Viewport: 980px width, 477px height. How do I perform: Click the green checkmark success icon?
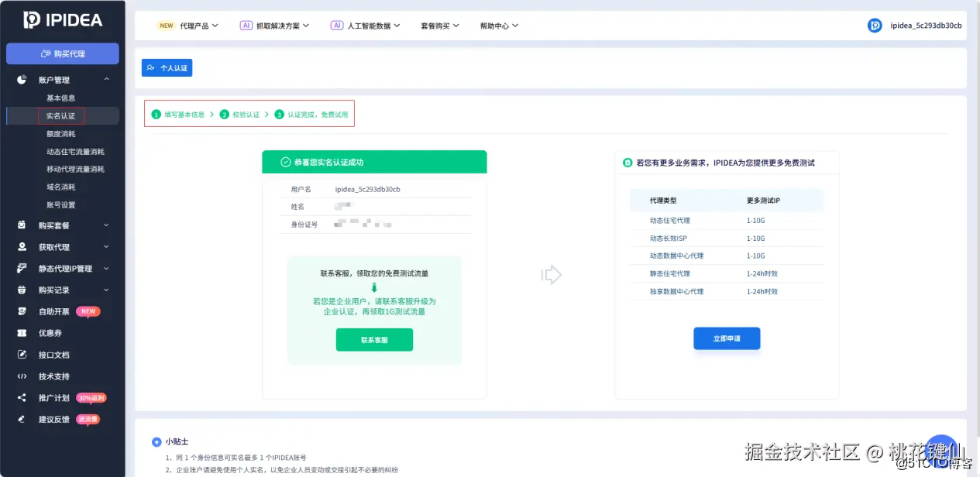point(285,163)
